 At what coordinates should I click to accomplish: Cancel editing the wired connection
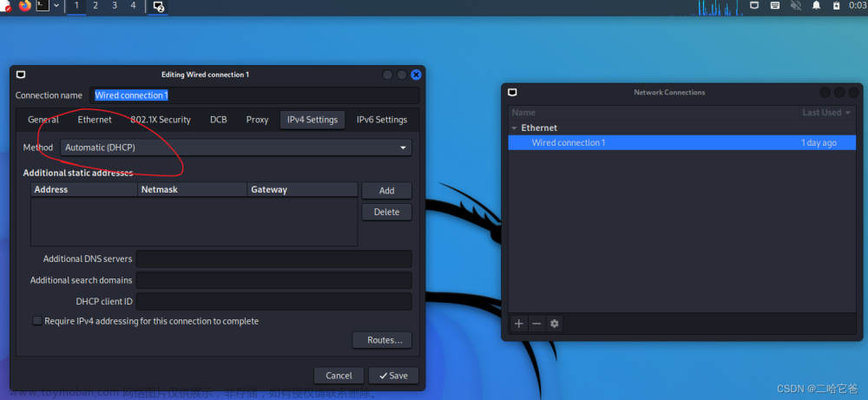339,376
